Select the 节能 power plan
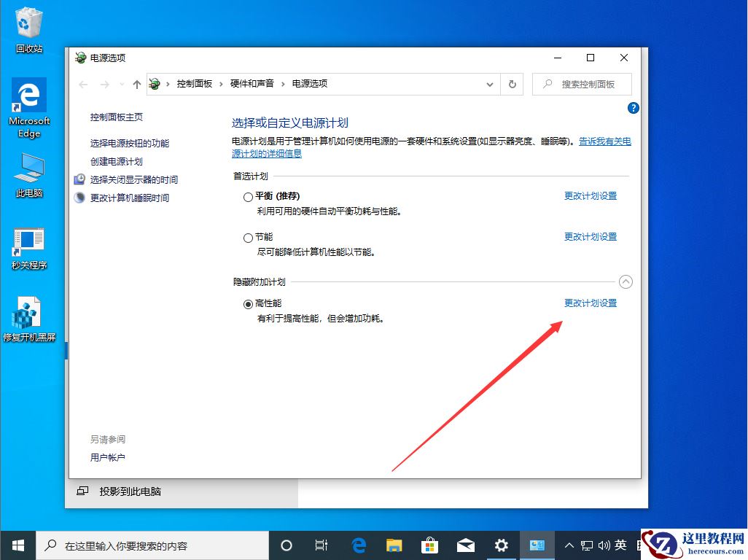This screenshot has width=748, height=560. [248, 237]
